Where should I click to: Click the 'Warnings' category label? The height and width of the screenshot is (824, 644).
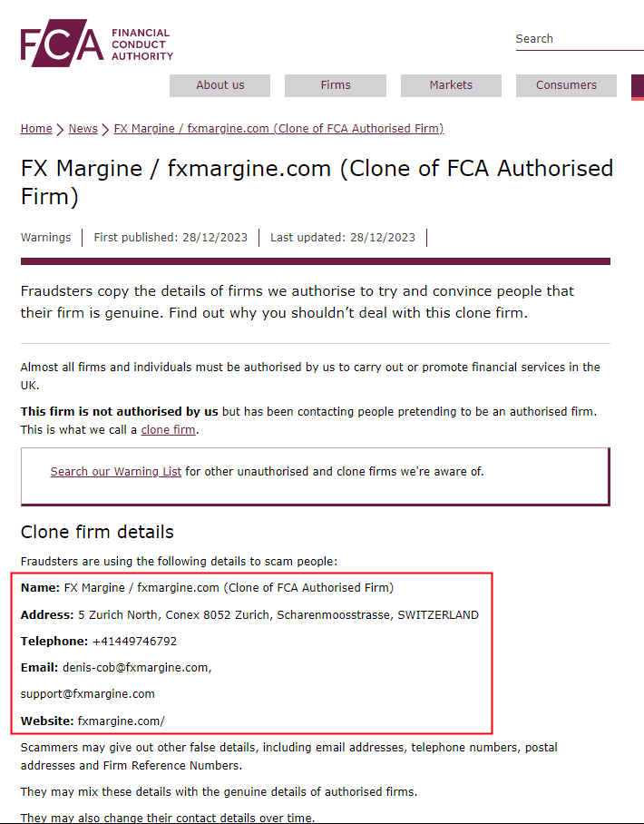[45, 238]
